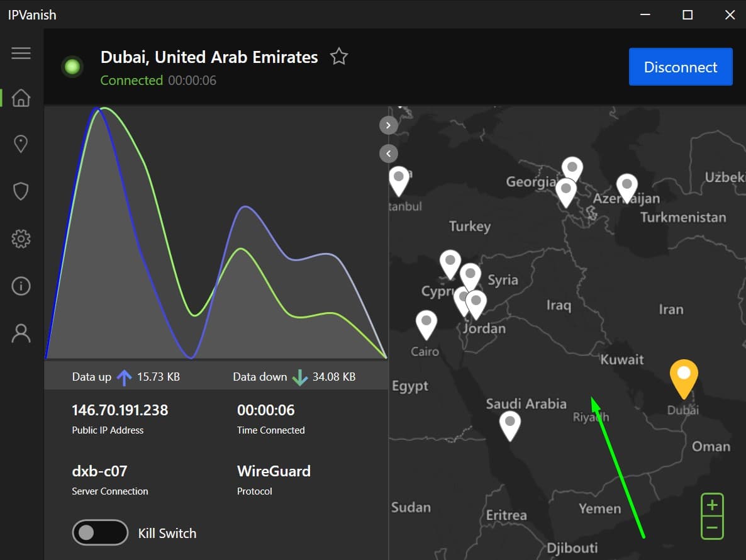Click the data down arrow icon
Screen dimensions: 746x560
[x=300, y=378]
